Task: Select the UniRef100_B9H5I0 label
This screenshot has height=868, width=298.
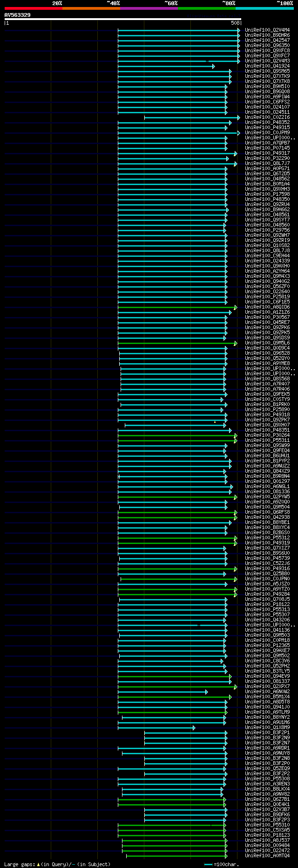Action: point(267,87)
